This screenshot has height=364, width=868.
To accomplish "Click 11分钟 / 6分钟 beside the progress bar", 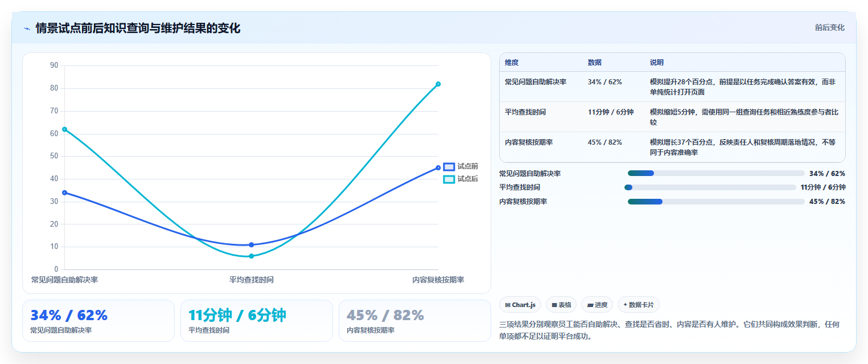I will (x=823, y=187).
